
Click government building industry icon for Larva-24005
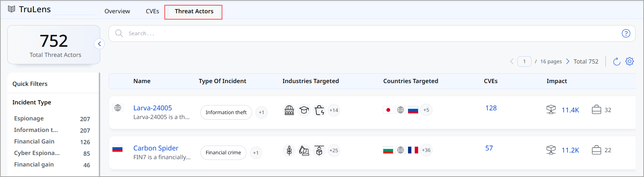(x=289, y=110)
